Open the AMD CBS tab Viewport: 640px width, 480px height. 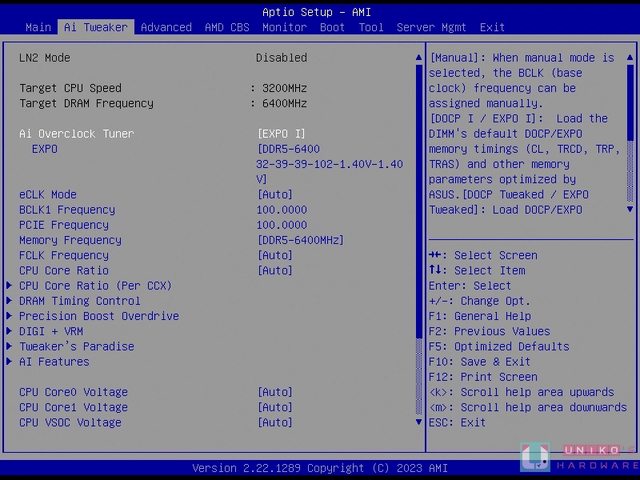coord(227,27)
